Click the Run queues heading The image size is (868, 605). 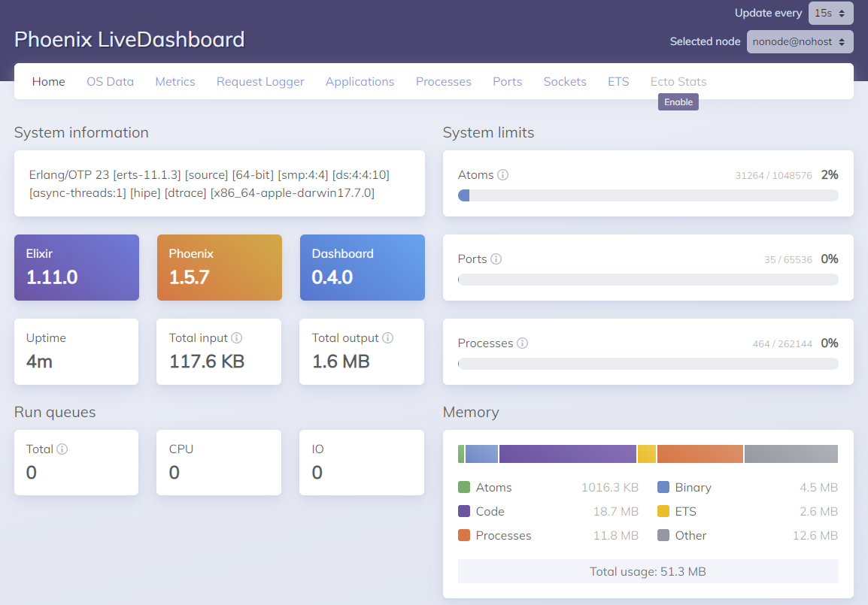coord(55,412)
